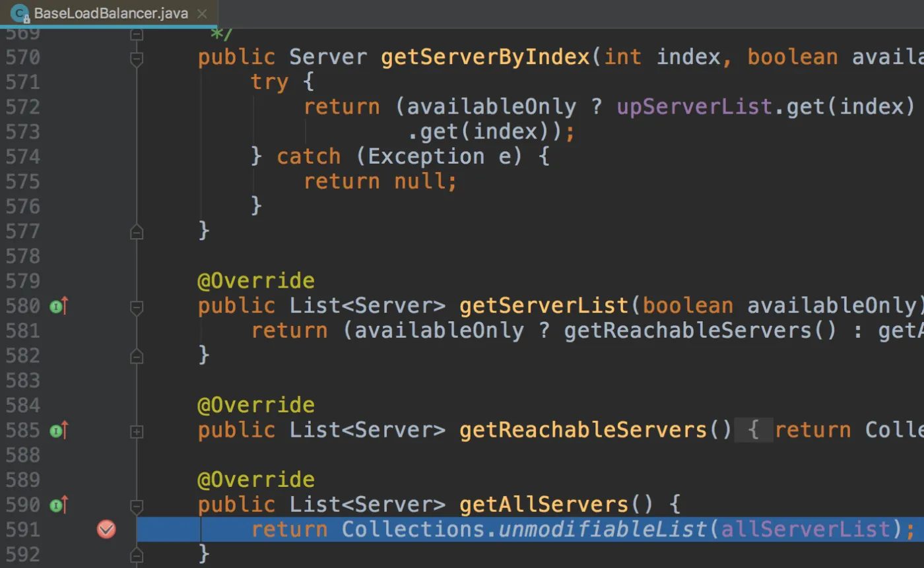924x568 pixels.
Task: Click the int keyword on line 570
Action: pyautogui.click(x=623, y=57)
